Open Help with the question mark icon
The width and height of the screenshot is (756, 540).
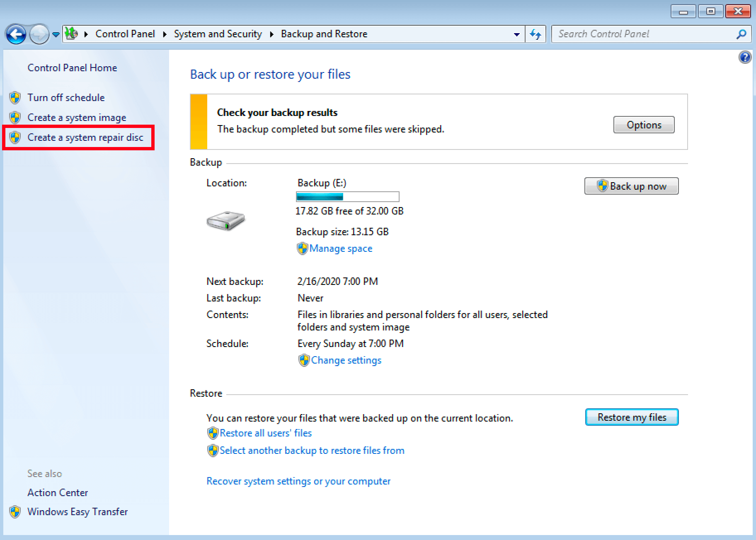point(745,57)
